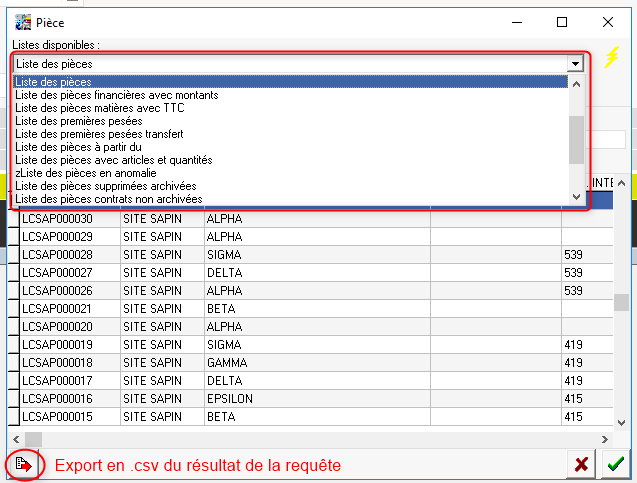Choose Liste des pièces matières avec TTC
Image resolution: width=637 pixels, height=483 pixels.
coord(106,108)
